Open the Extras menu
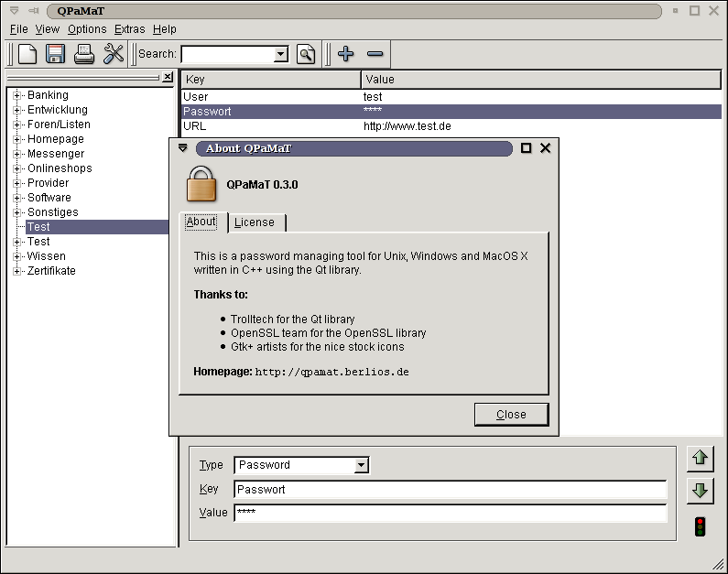This screenshot has width=728, height=574. coord(129,29)
